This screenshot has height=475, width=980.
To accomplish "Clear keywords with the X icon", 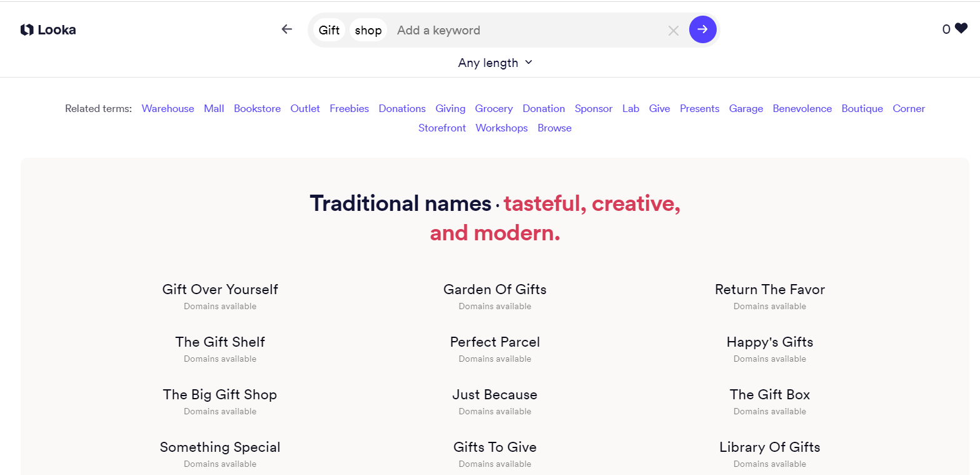I will [x=673, y=30].
